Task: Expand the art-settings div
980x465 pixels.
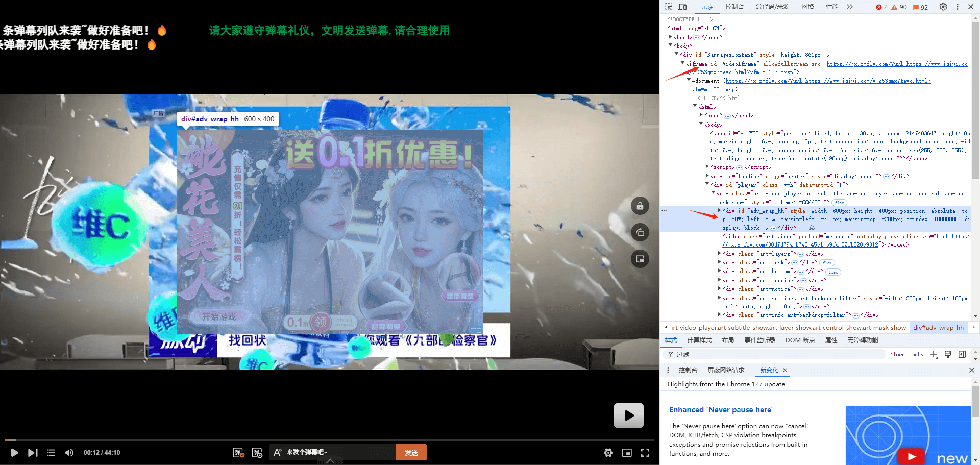Action: [x=720, y=298]
